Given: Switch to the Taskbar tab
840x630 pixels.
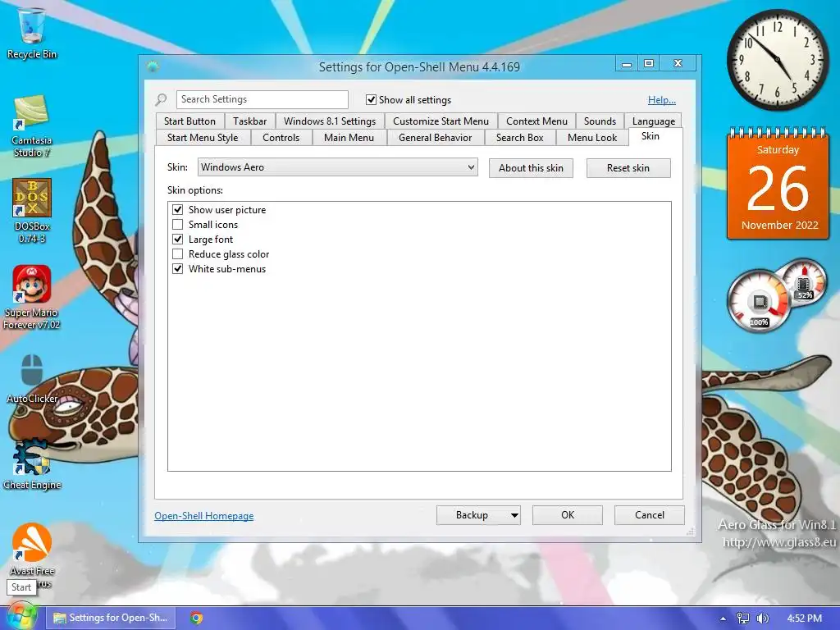Looking at the screenshot, I should pyautogui.click(x=249, y=121).
